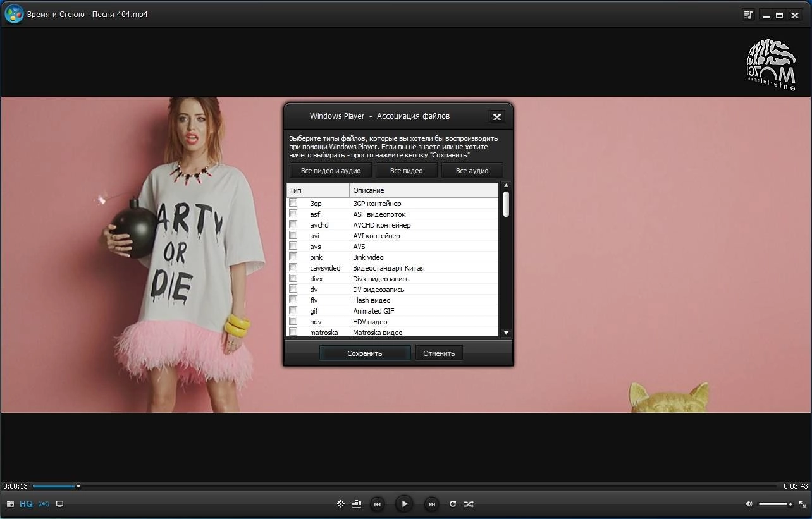Check the divx file type checkbox
The width and height of the screenshot is (812, 519).
293,278
